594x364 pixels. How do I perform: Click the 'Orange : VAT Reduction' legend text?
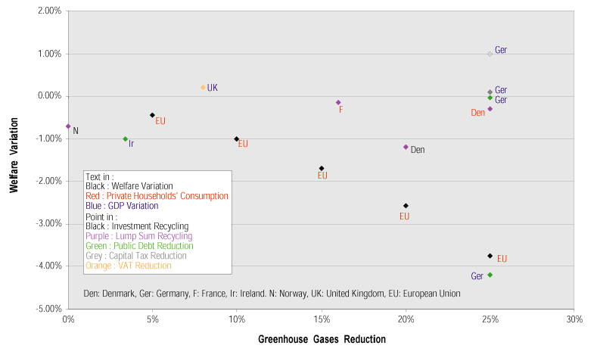click(129, 265)
